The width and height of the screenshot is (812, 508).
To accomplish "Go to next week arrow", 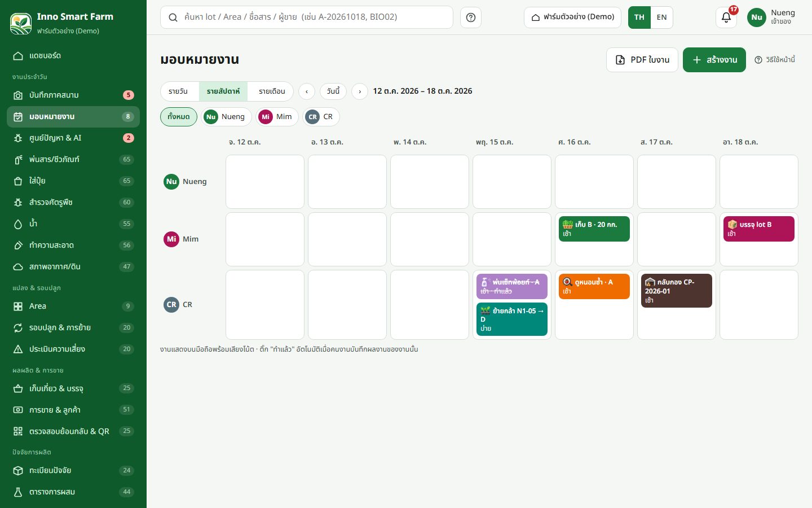I will pyautogui.click(x=360, y=91).
